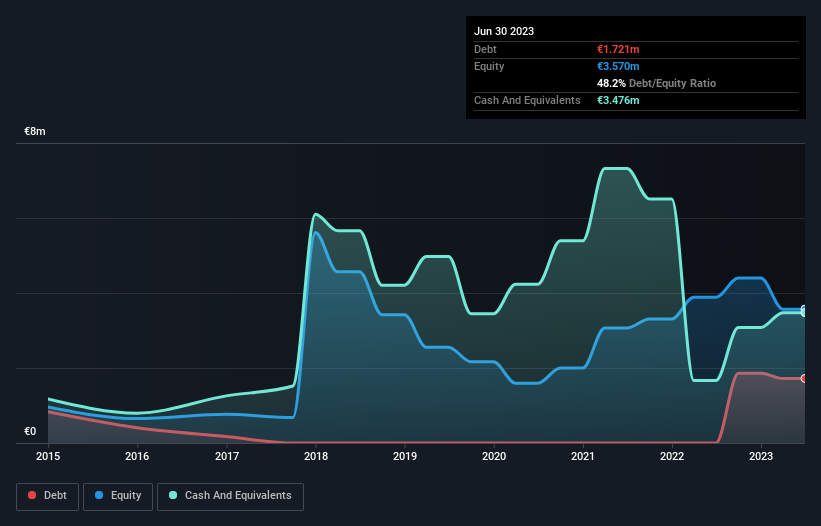Click the 2021 x-axis label
821x526 pixels.
click(x=583, y=456)
